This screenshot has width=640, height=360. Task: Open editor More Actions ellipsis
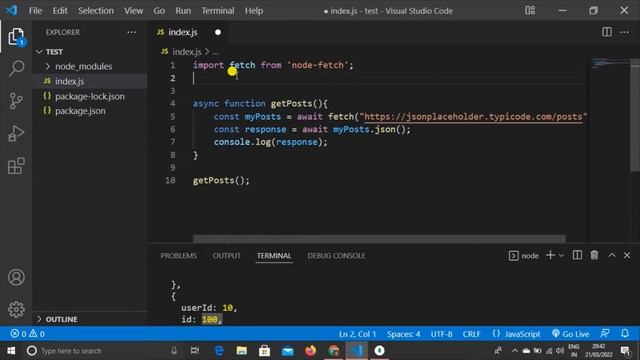pos(624,32)
